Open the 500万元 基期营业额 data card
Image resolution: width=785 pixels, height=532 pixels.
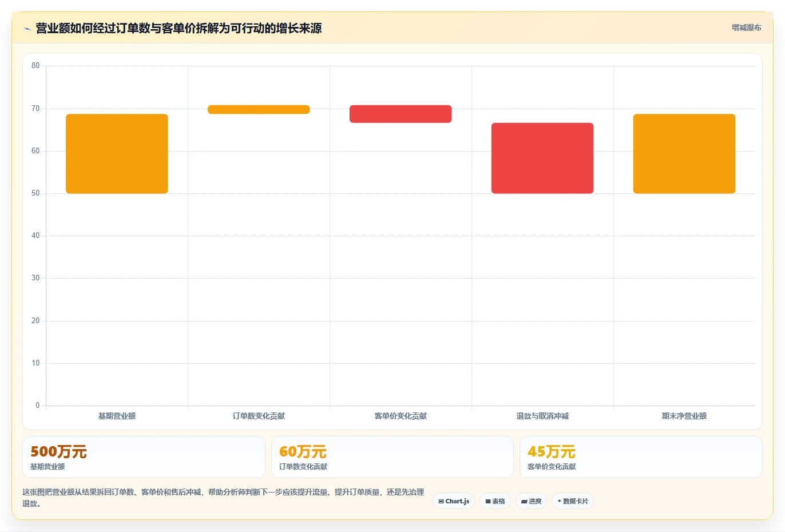[x=144, y=457]
